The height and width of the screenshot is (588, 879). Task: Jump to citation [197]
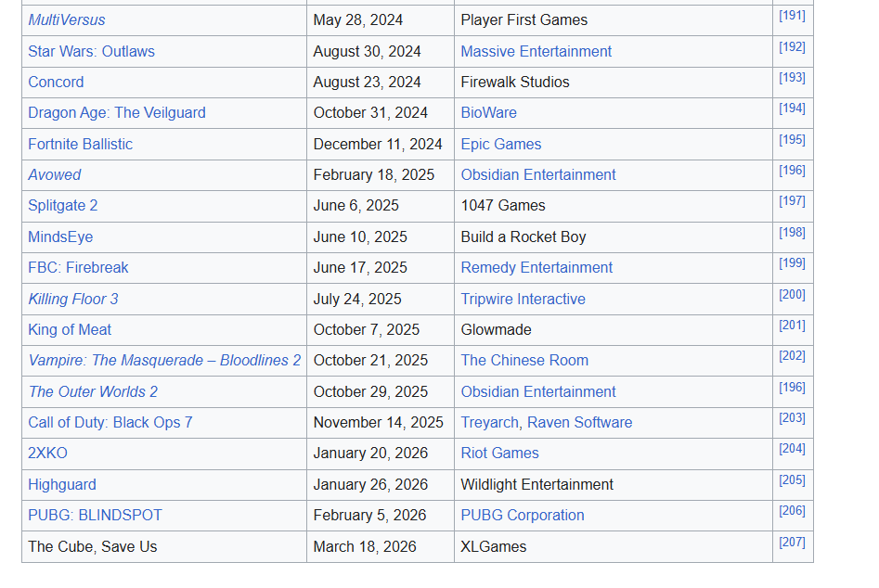click(x=792, y=201)
